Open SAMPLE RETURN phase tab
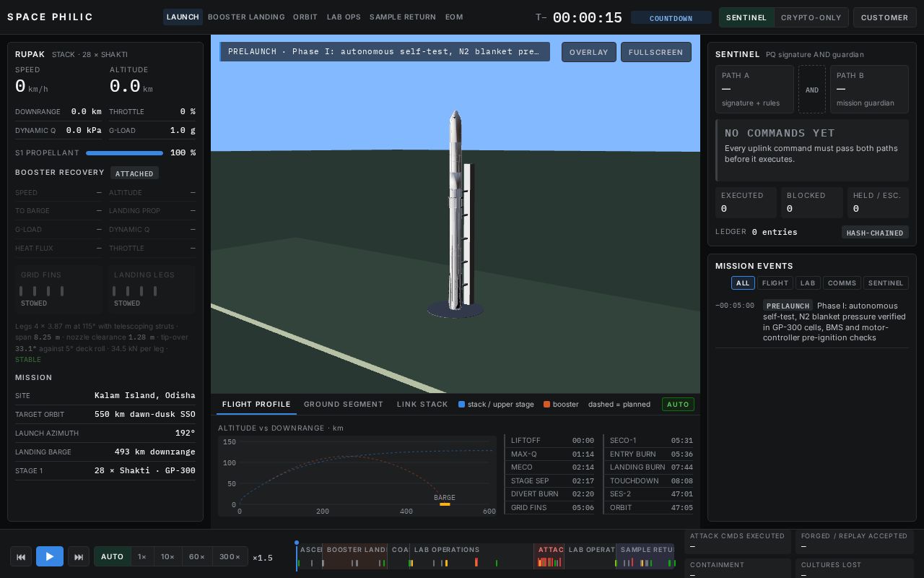The width and height of the screenshot is (924, 578). click(x=403, y=17)
